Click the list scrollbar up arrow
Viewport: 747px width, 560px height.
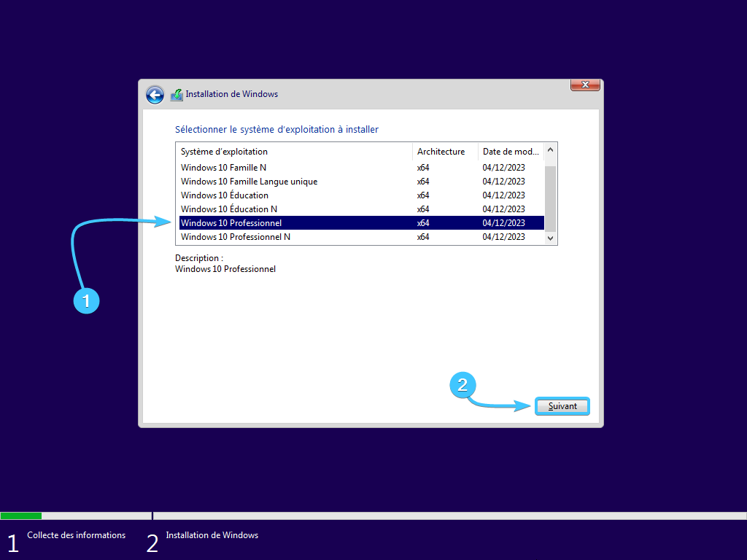550,150
